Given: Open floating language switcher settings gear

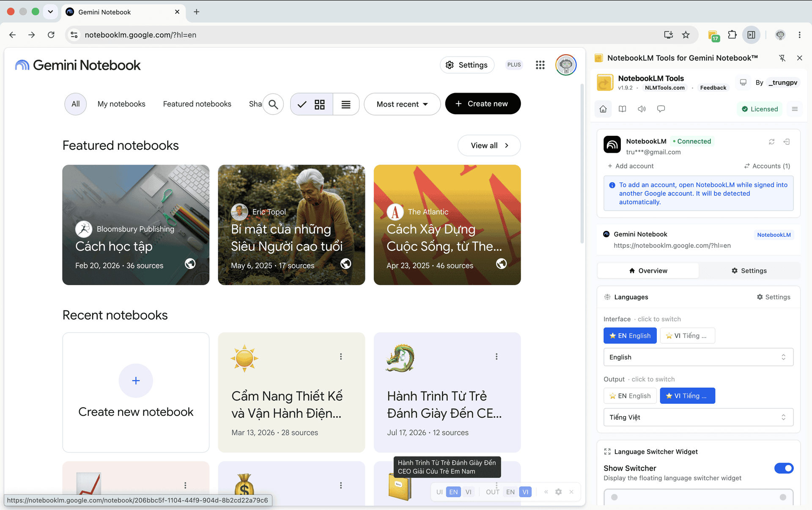Looking at the screenshot, I should pyautogui.click(x=559, y=492).
